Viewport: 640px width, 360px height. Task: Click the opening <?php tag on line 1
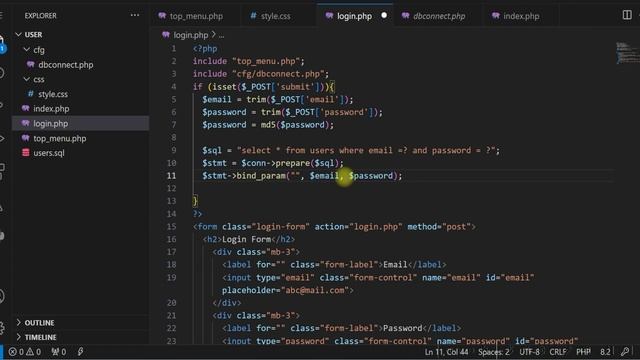[205, 49]
